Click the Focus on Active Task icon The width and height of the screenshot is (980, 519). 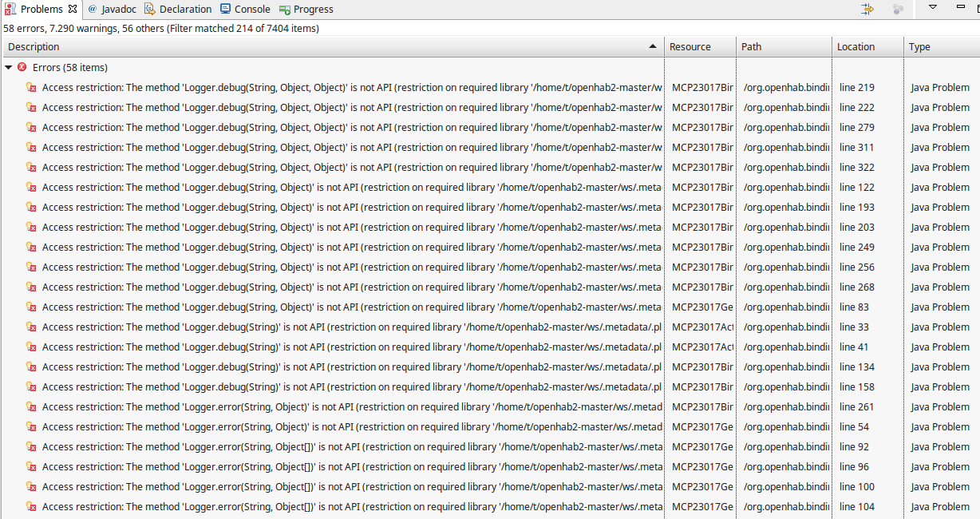click(x=898, y=9)
